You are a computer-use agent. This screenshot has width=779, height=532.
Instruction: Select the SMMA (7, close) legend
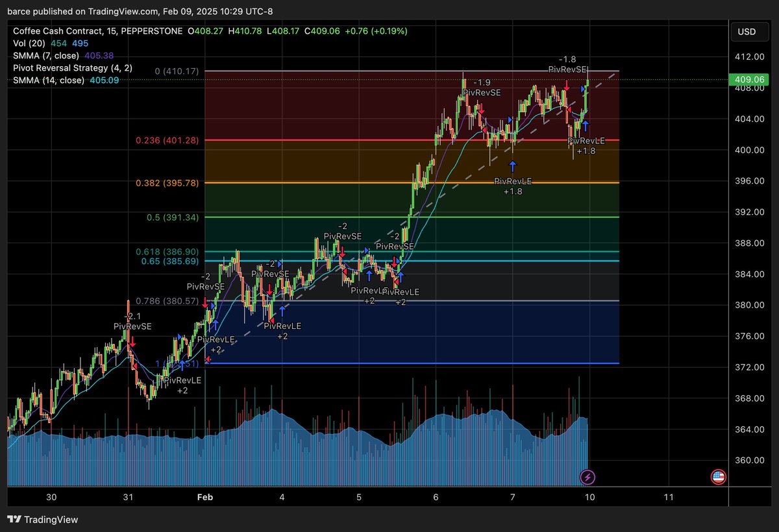tap(45, 55)
